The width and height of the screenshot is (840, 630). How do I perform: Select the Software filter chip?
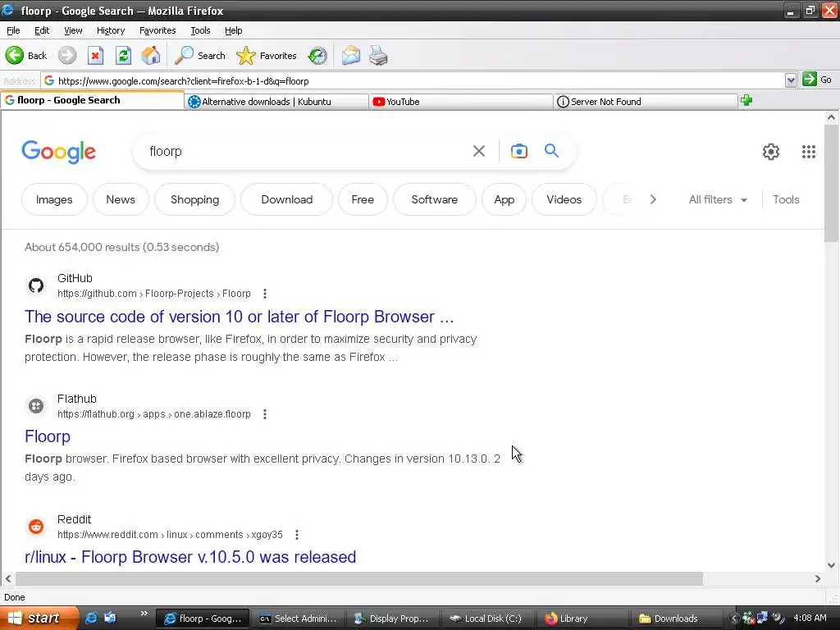pos(435,199)
